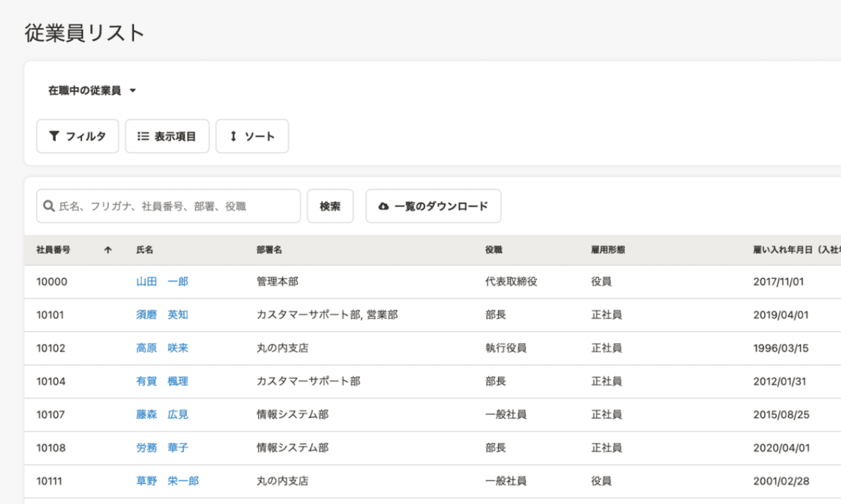Open employee 山田 一郎
The image size is (841, 504).
162,281
